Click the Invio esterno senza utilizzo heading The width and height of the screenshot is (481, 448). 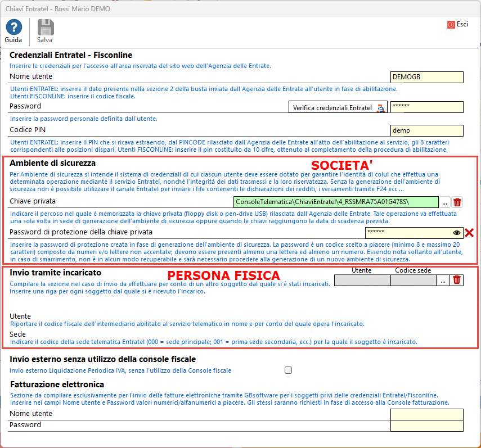pos(103,359)
